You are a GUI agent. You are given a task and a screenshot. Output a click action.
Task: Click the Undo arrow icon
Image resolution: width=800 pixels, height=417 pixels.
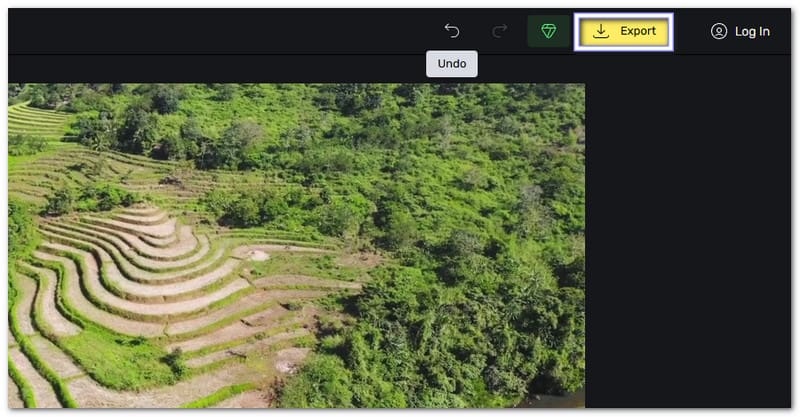[452, 31]
